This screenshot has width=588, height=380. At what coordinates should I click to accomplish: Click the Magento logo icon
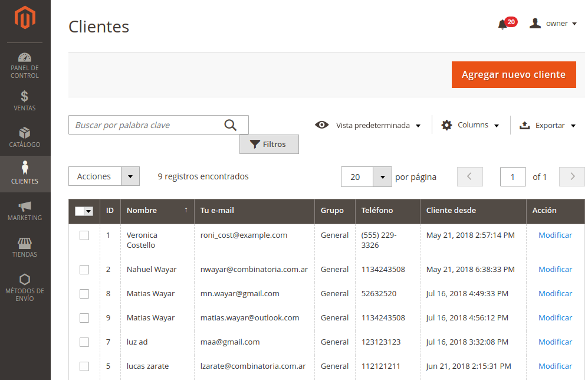coord(25,17)
